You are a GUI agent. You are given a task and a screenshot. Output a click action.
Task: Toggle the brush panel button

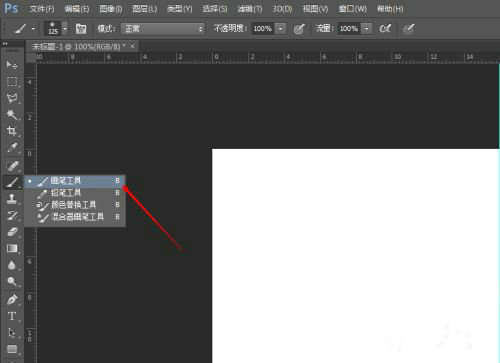(x=81, y=29)
